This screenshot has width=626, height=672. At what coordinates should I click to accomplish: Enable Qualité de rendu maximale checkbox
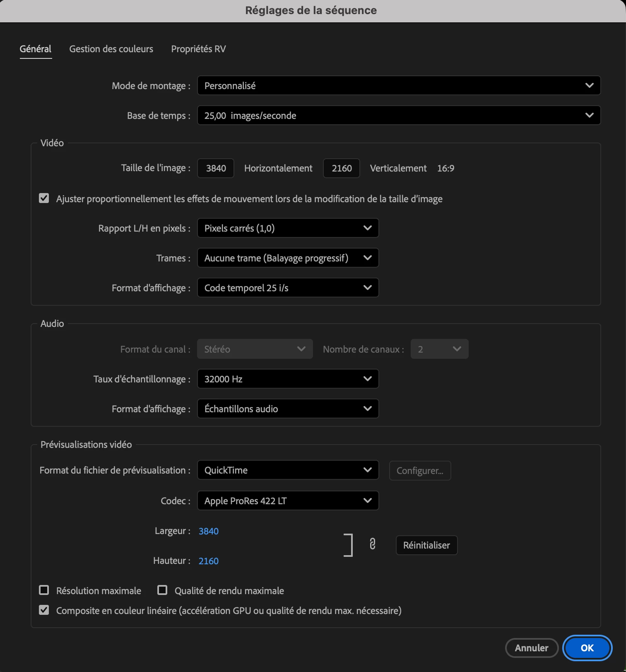162,590
